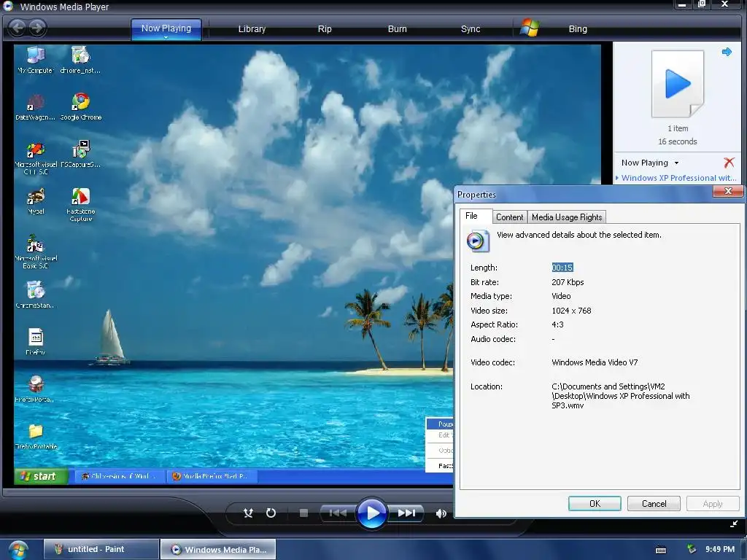
Task: Click the OK button in Properties
Action: (x=595, y=504)
